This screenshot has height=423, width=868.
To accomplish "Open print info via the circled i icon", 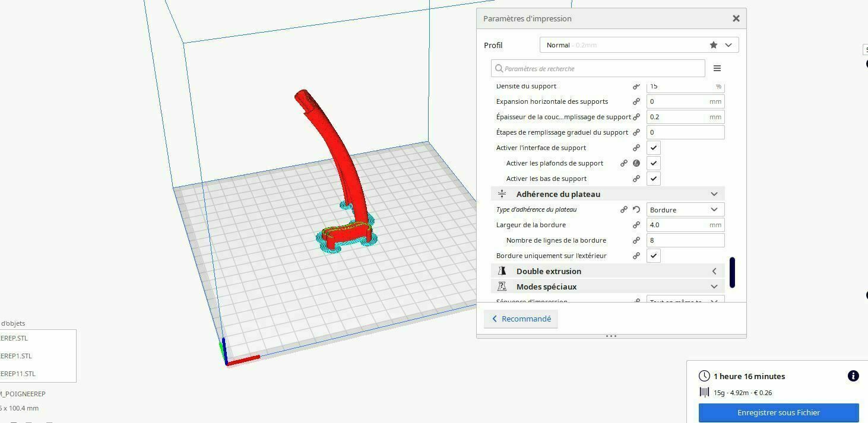I will pos(853,376).
